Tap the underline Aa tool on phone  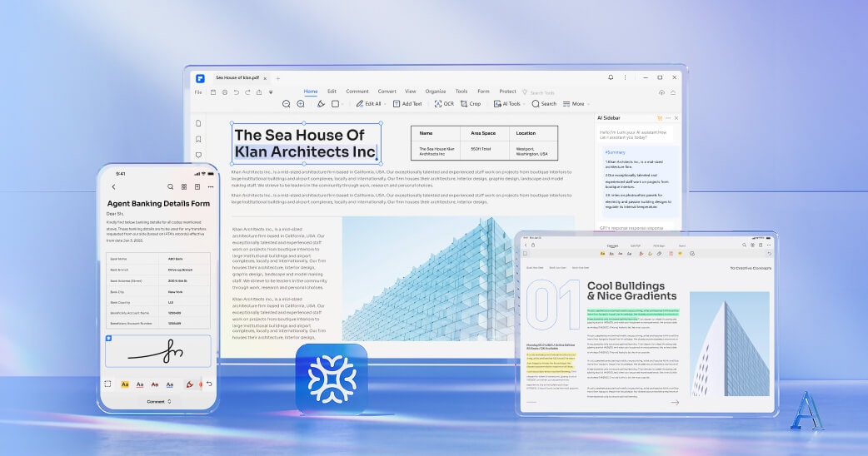pos(140,384)
